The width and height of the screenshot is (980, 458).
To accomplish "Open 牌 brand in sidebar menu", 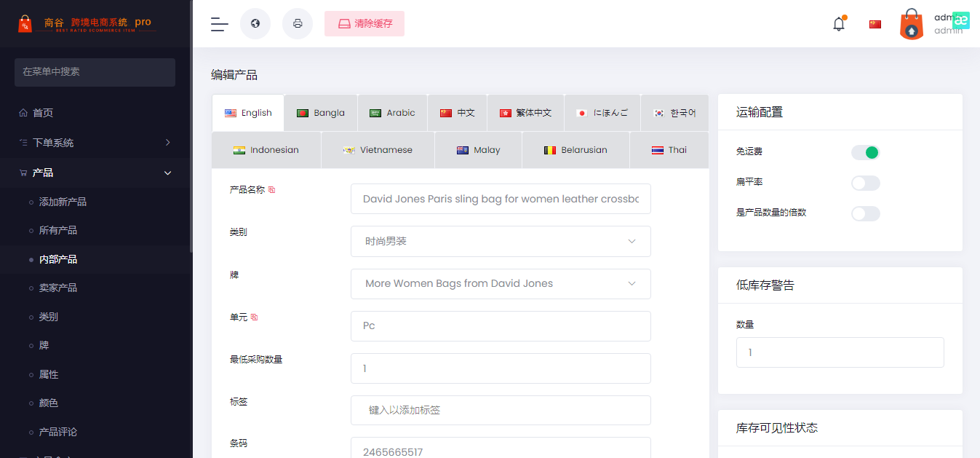I will tap(44, 345).
